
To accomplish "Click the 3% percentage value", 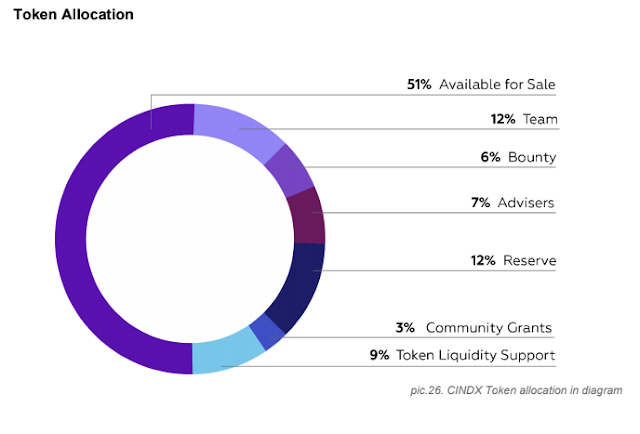I will (x=405, y=328).
